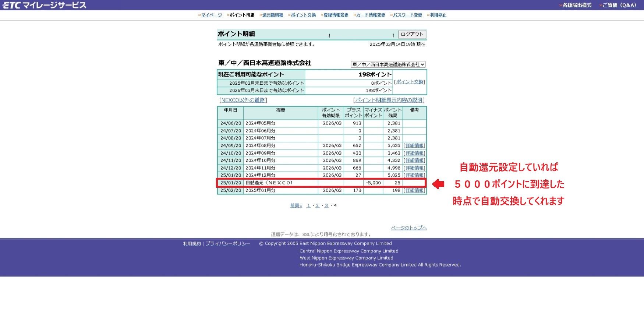644x328 pixels.
Task: Click the ポイント残高 column header
Action: [x=393, y=113]
